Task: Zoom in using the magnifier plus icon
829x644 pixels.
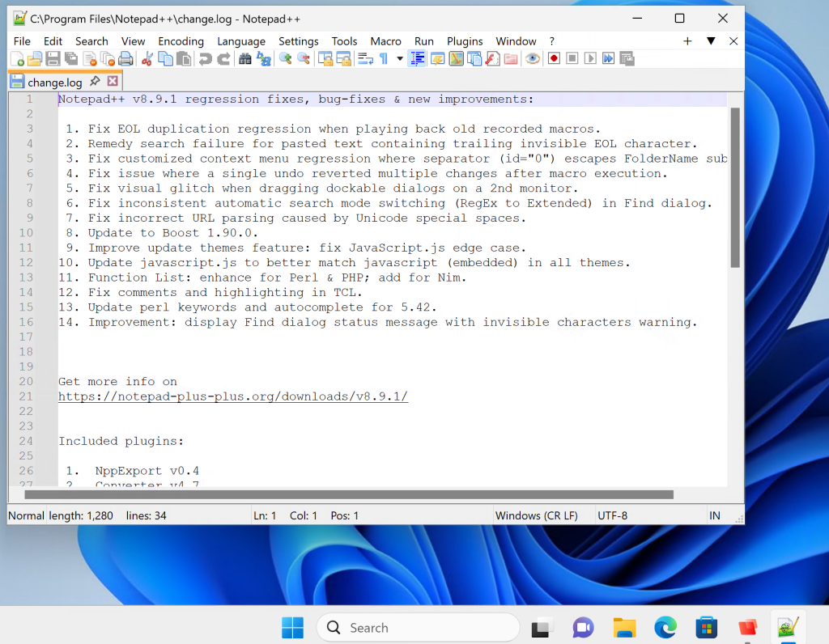Action: tap(286, 58)
